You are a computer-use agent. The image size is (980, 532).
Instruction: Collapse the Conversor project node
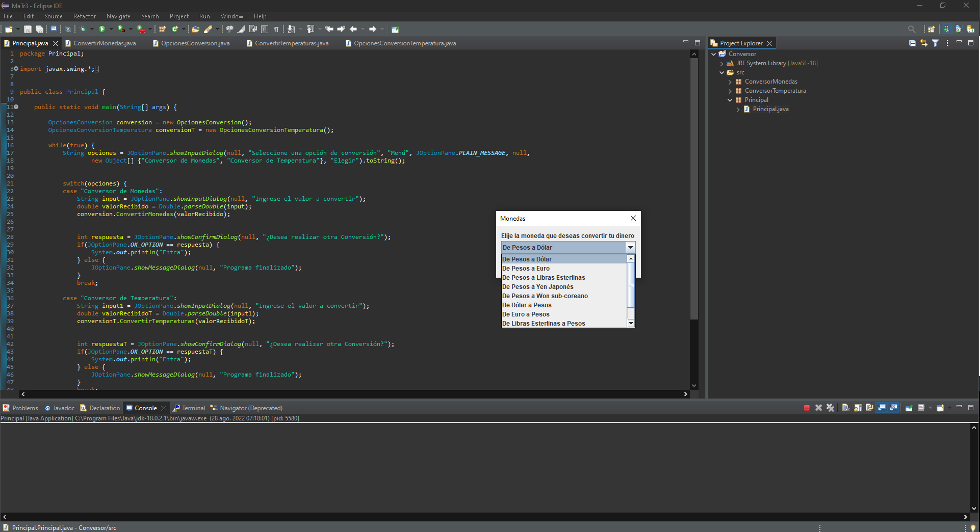click(x=713, y=54)
